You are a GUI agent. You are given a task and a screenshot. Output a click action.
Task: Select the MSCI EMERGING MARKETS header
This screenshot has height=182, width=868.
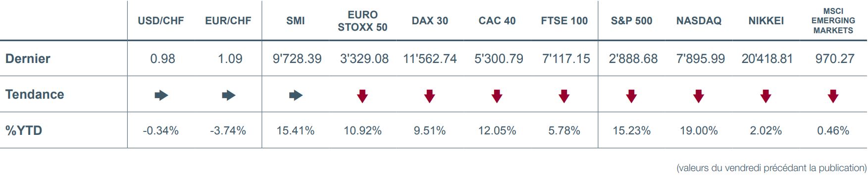click(x=833, y=21)
